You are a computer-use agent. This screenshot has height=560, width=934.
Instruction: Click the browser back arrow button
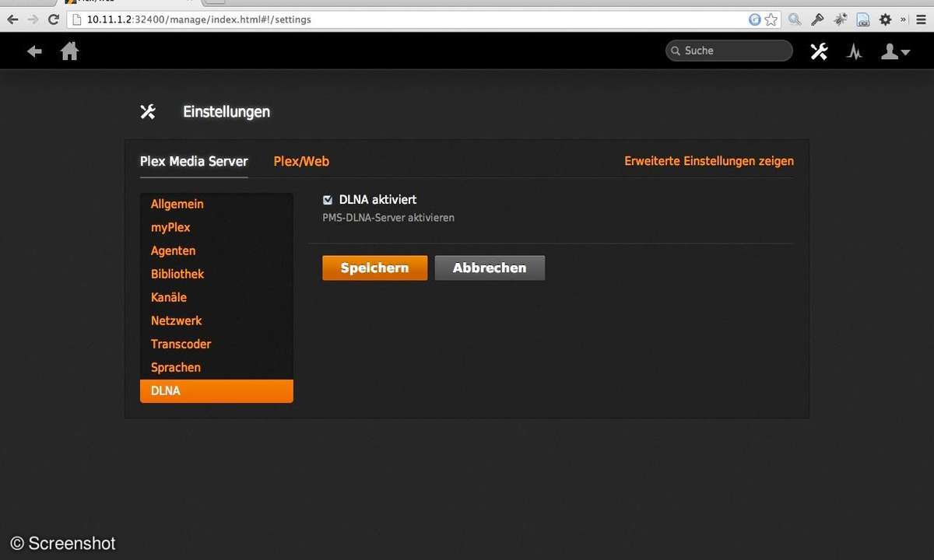[x=12, y=19]
